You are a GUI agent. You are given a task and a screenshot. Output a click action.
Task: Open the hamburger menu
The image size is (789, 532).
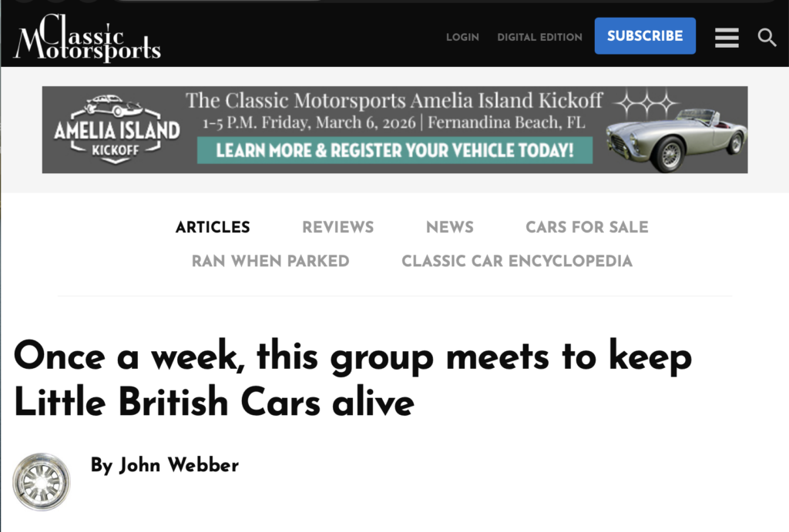(727, 37)
